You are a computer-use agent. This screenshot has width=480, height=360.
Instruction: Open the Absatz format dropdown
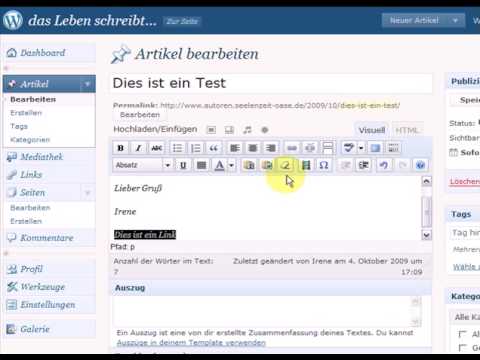point(143,165)
